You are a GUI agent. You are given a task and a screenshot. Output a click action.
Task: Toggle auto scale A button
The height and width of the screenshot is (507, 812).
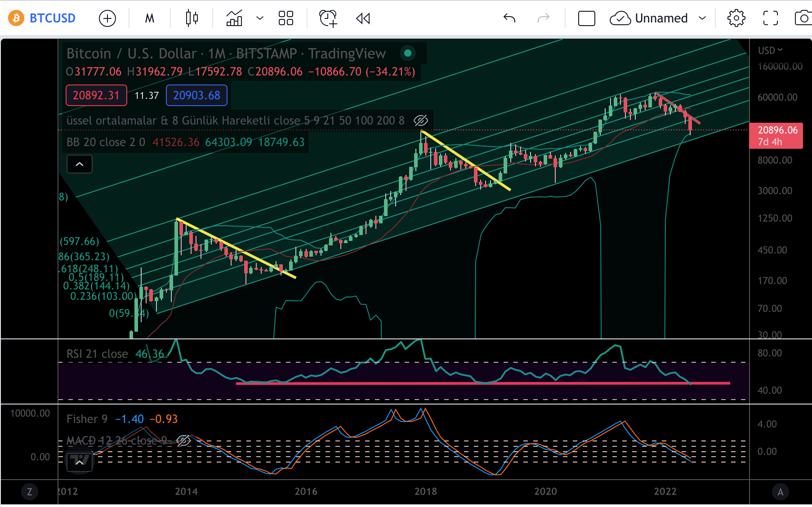point(781,492)
